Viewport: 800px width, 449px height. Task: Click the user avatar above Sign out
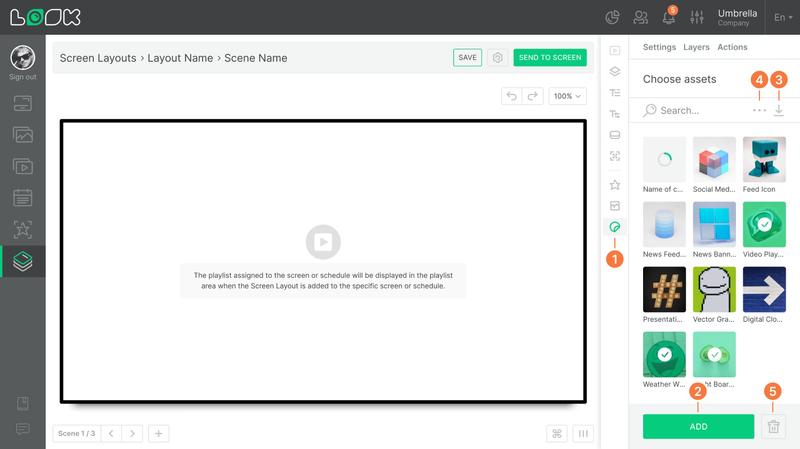point(22,57)
